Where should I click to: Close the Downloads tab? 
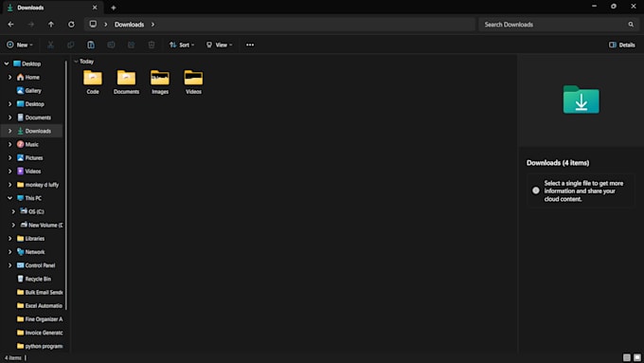[x=95, y=8]
